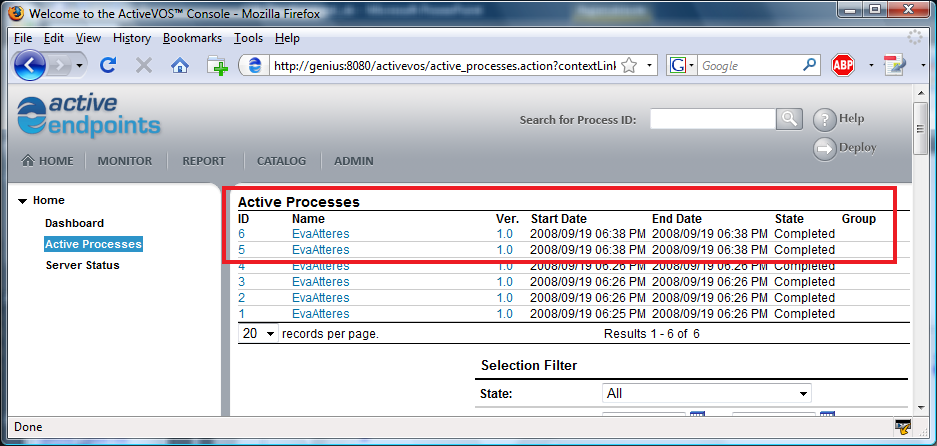
Task: Click the Forward navigation arrow
Action: [60, 65]
